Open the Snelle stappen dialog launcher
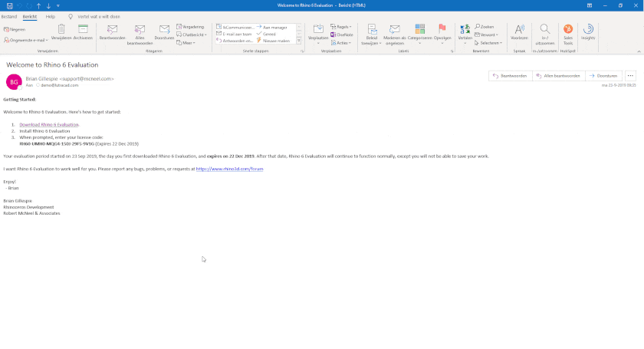This screenshot has width=644, height=349. [x=302, y=51]
